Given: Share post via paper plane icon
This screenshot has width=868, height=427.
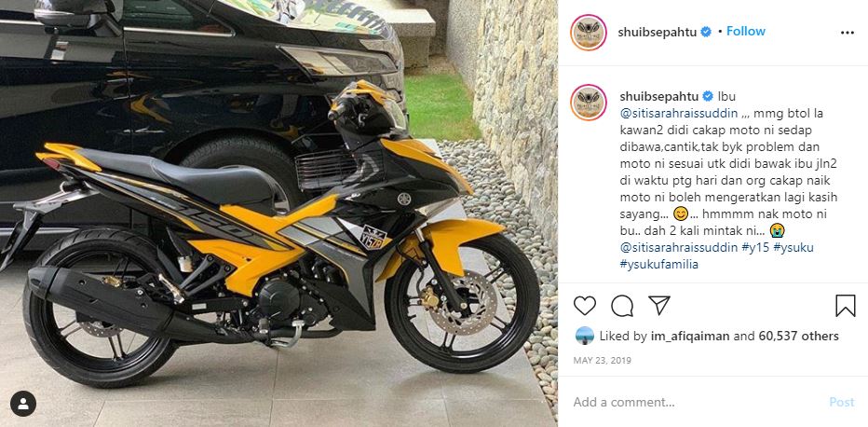Looking at the screenshot, I should pyautogui.click(x=659, y=305).
